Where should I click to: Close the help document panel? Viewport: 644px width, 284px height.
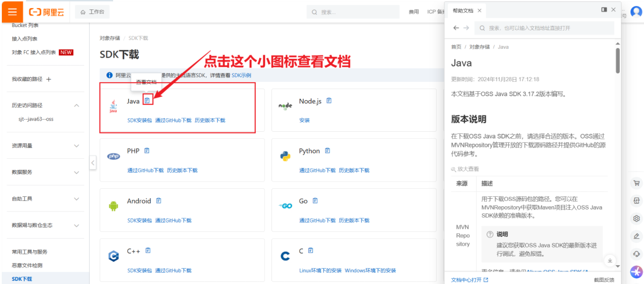pyautogui.click(x=614, y=9)
